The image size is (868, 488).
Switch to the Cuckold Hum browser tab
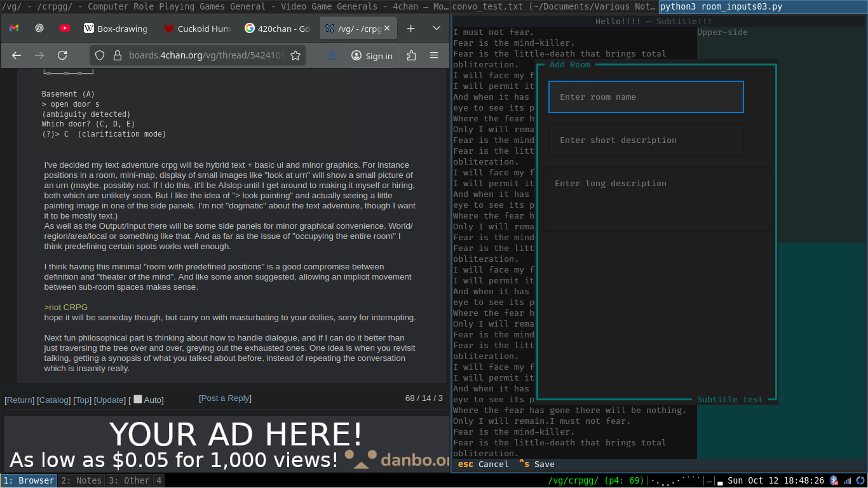click(196, 28)
